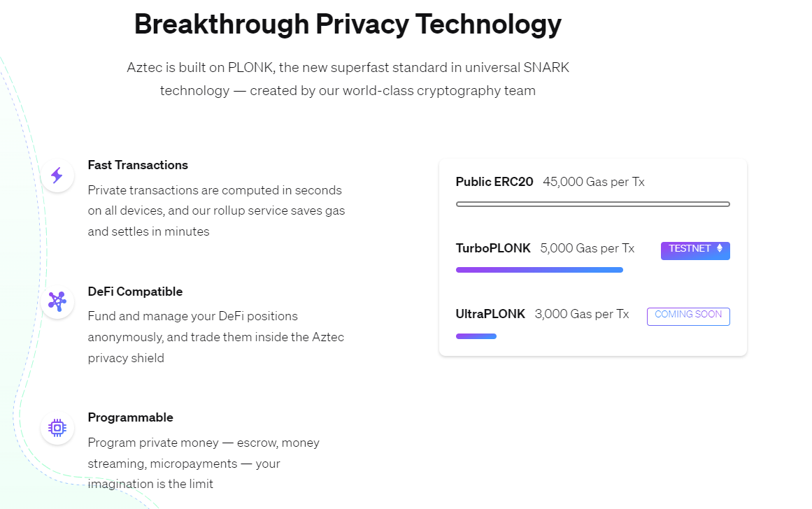The height and width of the screenshot is (509, 812).
Task: Click the Breakthrough Privacy Technology title
Action: point(348,24)
